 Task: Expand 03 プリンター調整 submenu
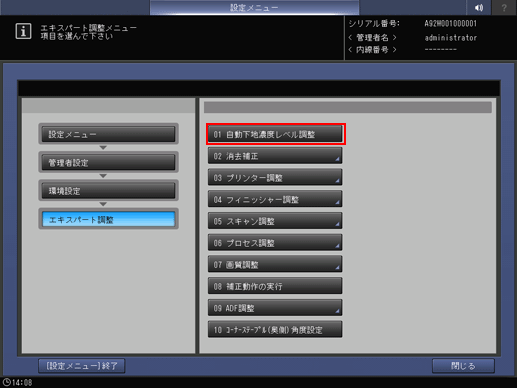tap(275, 177)
